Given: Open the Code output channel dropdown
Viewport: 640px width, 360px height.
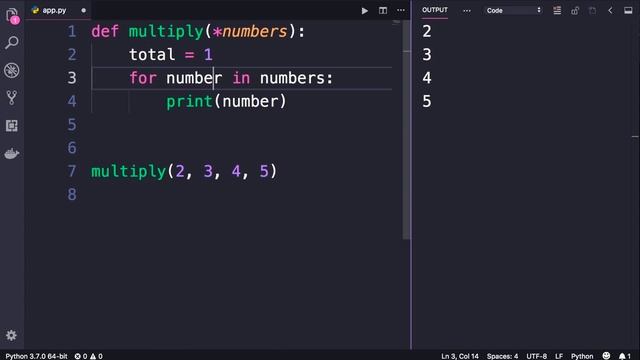Looking at the screenshot, I should pos(513,11).
